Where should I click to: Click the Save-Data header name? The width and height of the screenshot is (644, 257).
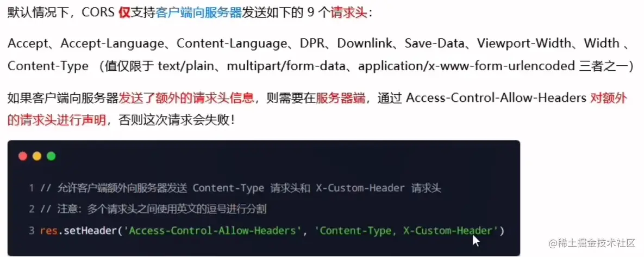click(x=434, y=43)
